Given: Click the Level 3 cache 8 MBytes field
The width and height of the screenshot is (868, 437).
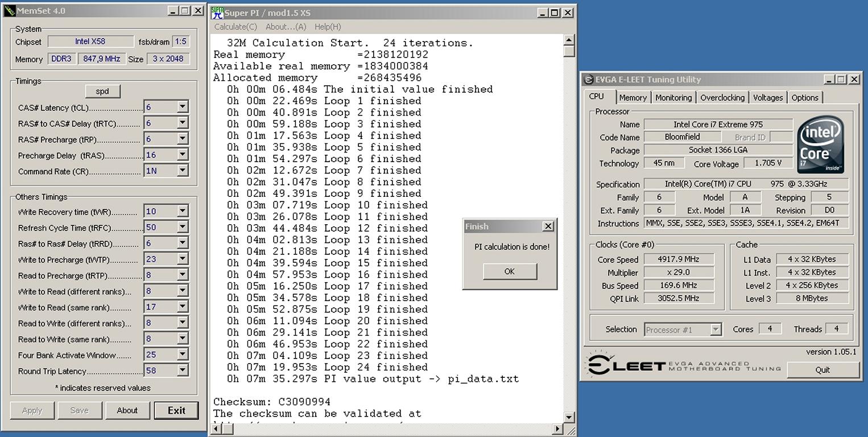Looking at the screenshot, I should click(812, 299).
